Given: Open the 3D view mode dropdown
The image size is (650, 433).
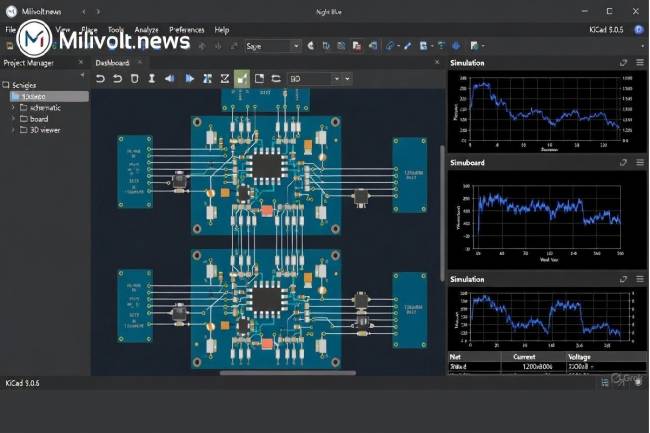Looking at the screenshot, I should click(x=345, y=78).
